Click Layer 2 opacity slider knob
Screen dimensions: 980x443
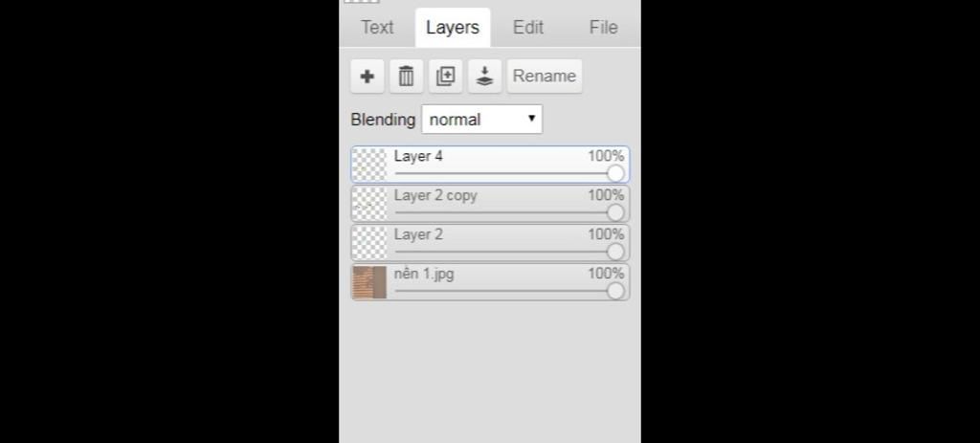click(x=615, y=252)
